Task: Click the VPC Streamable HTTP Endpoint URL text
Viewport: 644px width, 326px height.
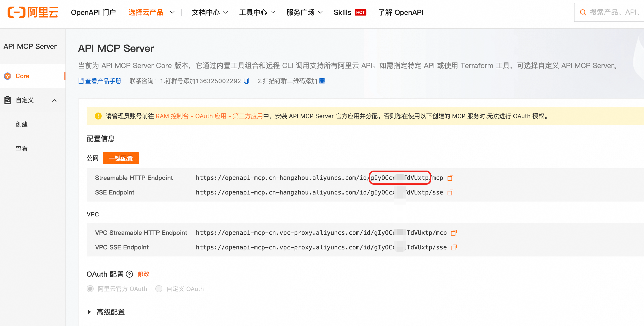Action: coord(321,233)
